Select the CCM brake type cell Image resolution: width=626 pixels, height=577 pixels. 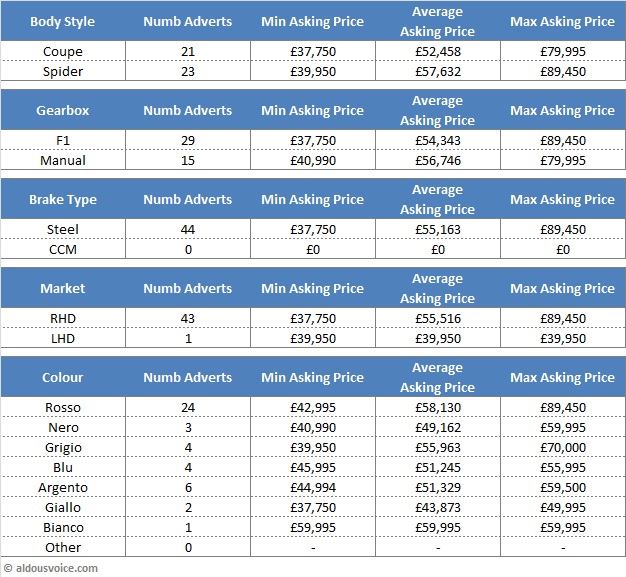pos(63,249)
